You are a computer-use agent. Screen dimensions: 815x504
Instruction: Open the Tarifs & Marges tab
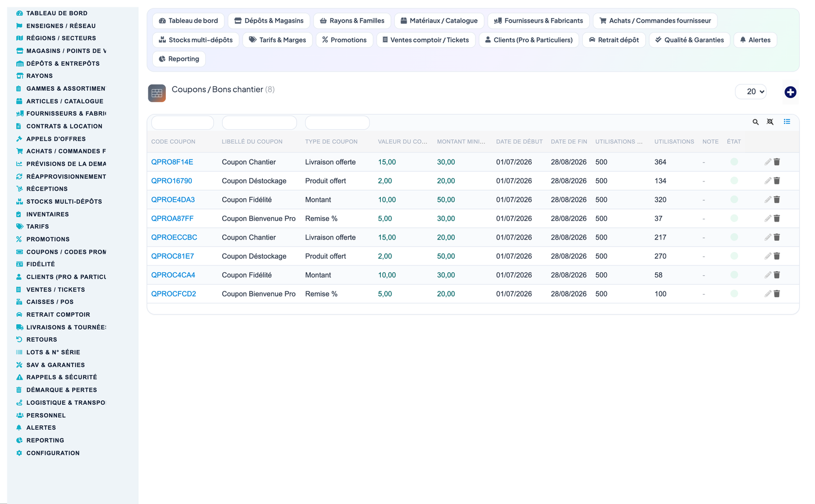point(277,40)
